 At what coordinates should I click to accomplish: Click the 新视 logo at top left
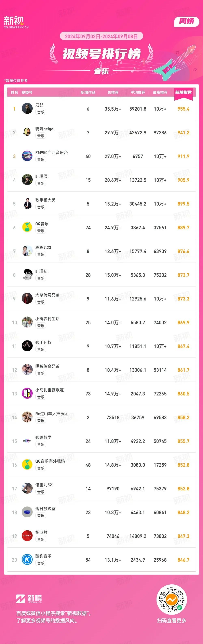(16, 22)
